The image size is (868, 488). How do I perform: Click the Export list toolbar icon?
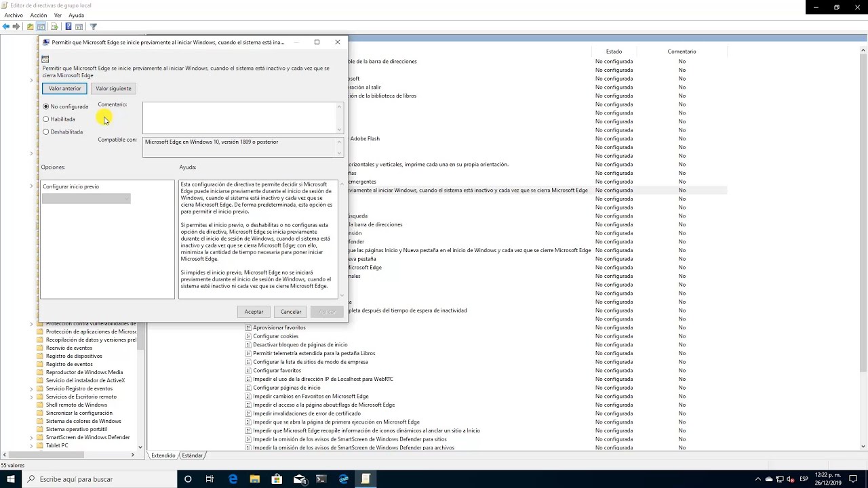point(54,26)
